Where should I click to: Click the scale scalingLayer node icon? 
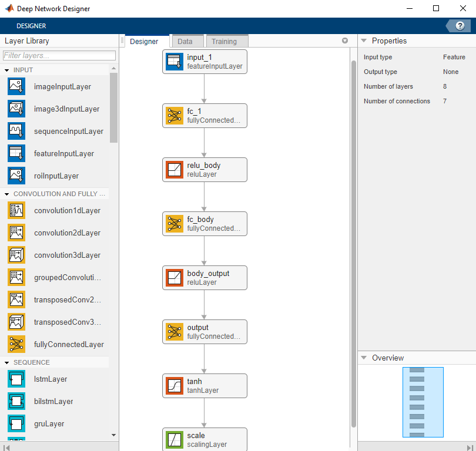[175, 439]
